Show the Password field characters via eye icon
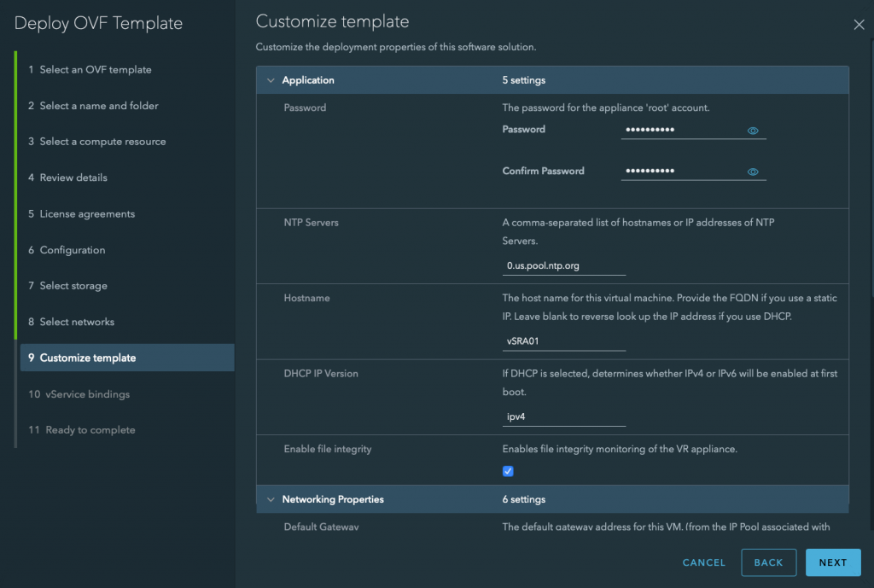This screenshot has height=588, width=874. [753, 131]
